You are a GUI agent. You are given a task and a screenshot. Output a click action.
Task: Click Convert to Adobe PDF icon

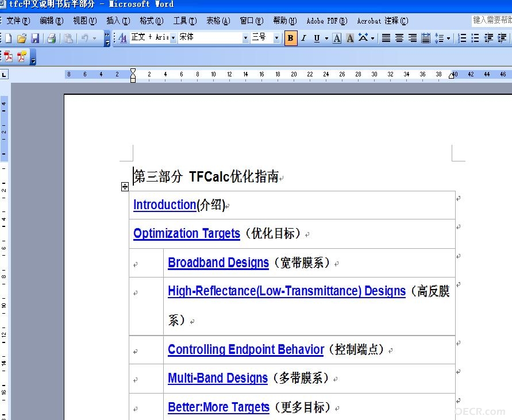pos(9,56)
